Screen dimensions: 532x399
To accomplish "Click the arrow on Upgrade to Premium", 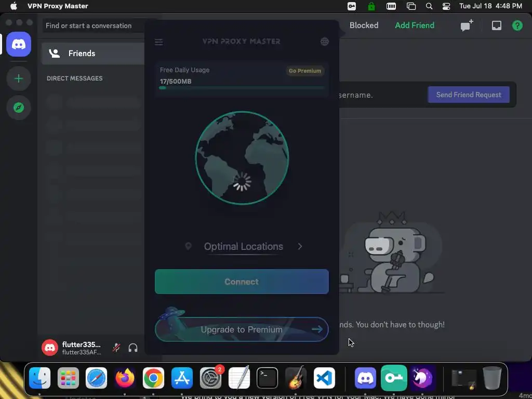I will (317, 329).
